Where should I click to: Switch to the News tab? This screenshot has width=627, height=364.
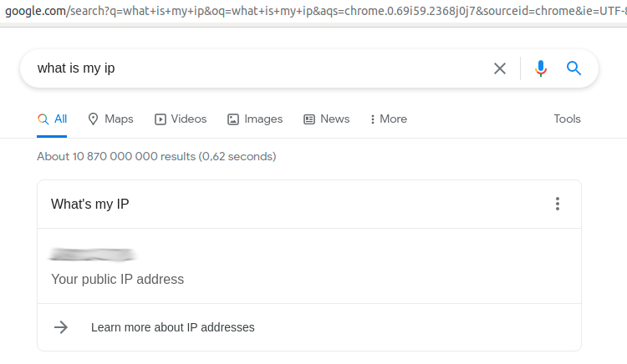coord(326,119)
